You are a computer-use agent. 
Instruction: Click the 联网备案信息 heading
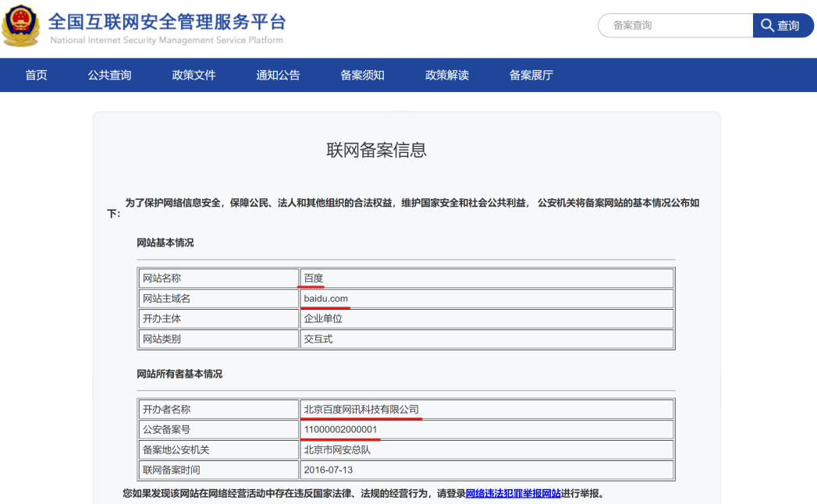click(x=376, y=150)
